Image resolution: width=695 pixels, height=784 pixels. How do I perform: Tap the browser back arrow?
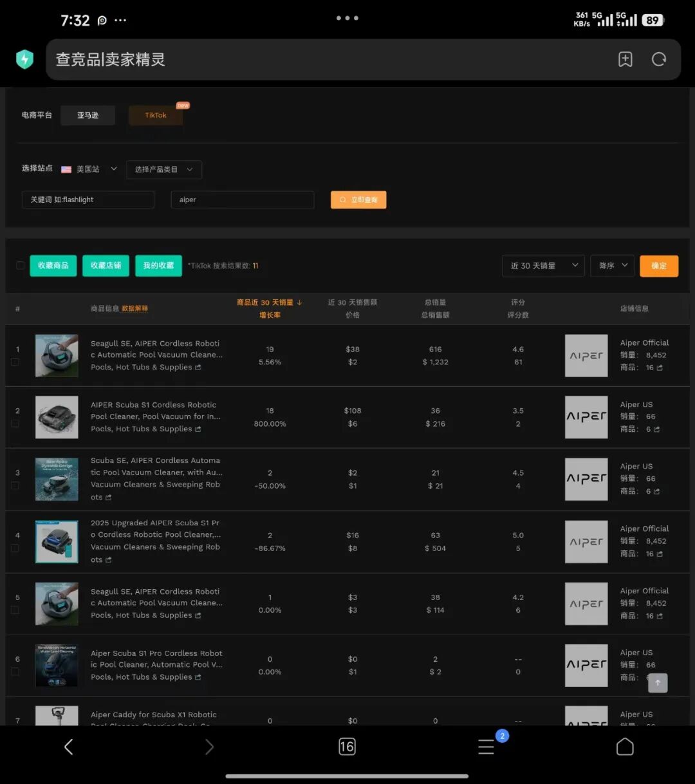tap(69, 747)
